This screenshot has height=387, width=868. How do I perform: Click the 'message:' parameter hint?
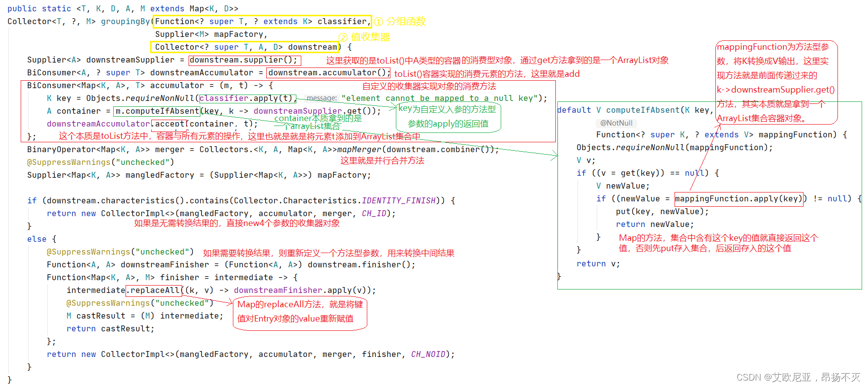pyautogui.click(x=321, y=98)
